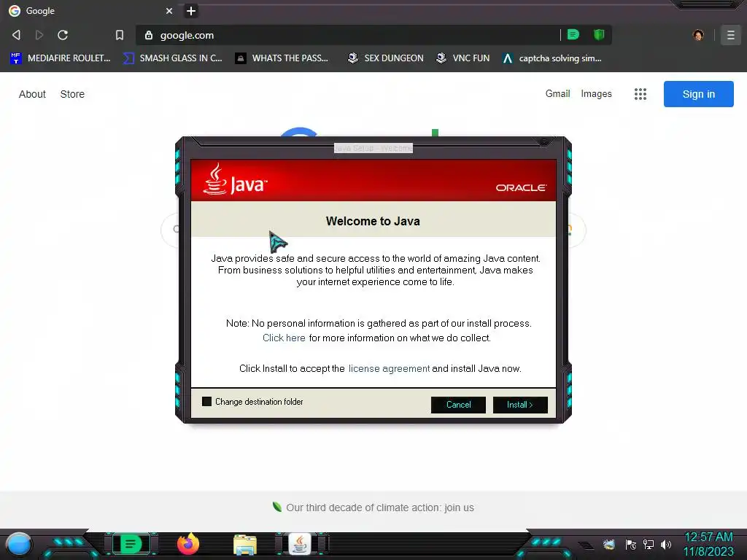This screenshot has width=747, height=560.
Task: Close the Google browser tab
Action: coord(169,11)
